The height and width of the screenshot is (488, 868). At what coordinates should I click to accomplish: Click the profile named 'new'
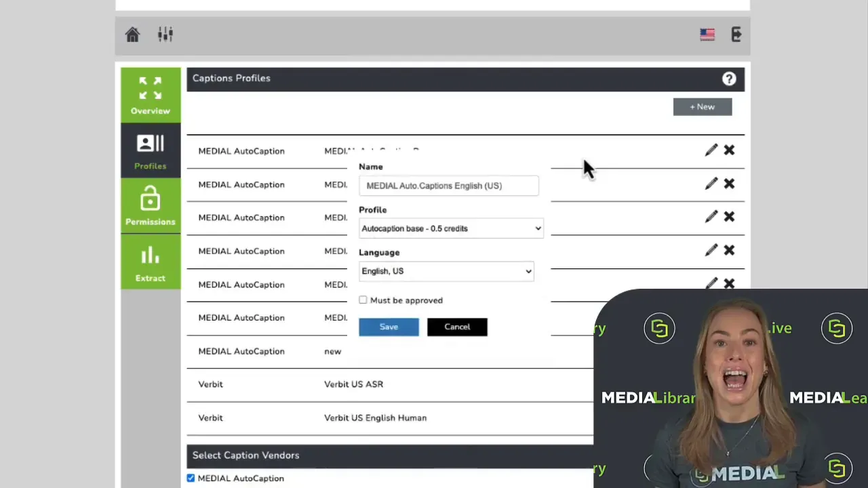pos(332,351)
